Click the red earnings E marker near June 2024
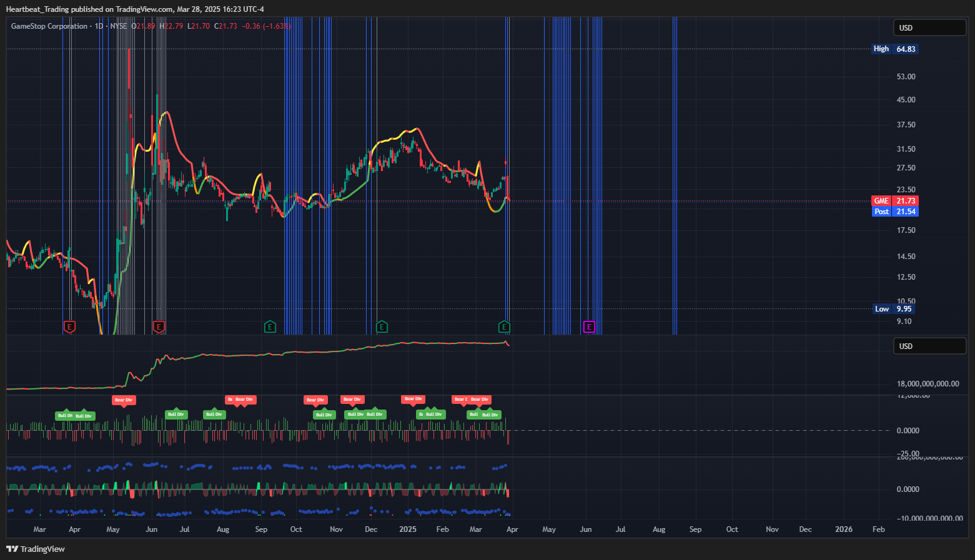975x560 pixels. pyautogui.click(x=159, y=327)
